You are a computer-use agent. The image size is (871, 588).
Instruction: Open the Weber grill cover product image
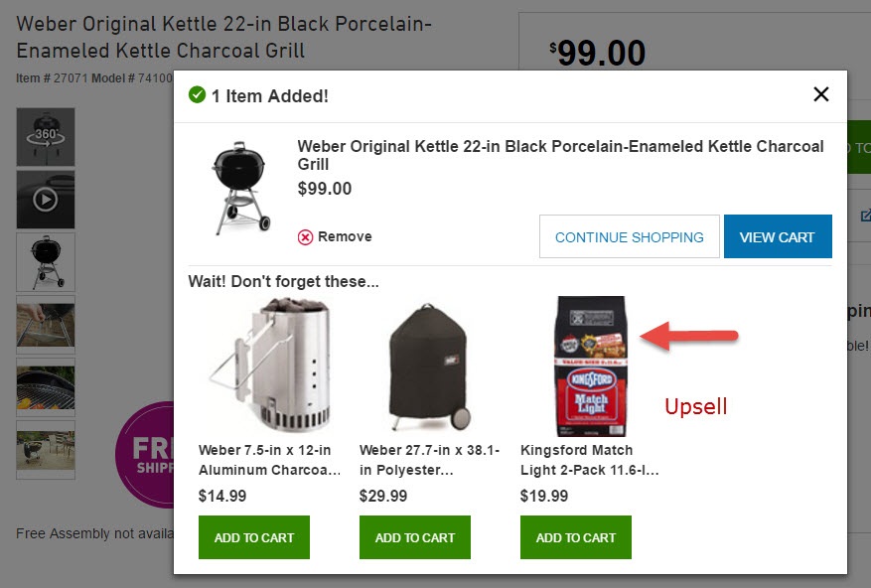pos(429,367)
